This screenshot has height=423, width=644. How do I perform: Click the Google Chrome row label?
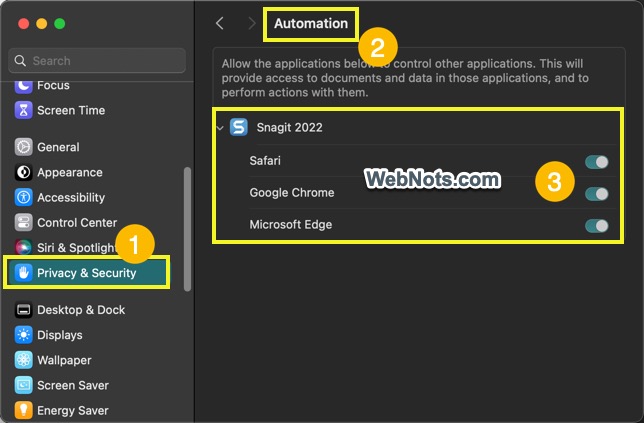(292, 193)
